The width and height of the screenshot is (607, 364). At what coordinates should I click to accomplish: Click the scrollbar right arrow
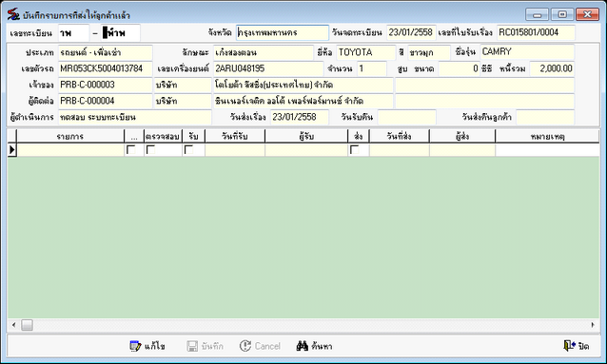pos(593,325)
